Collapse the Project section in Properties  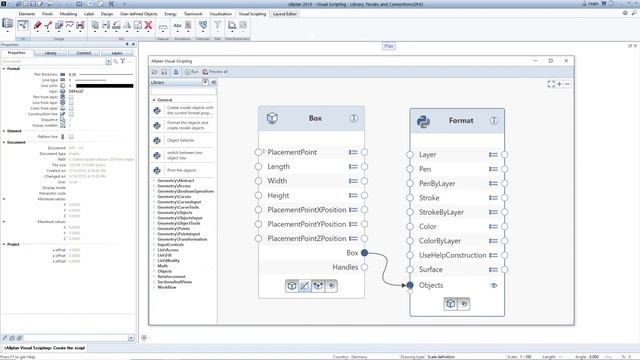(x=4, y=244)
